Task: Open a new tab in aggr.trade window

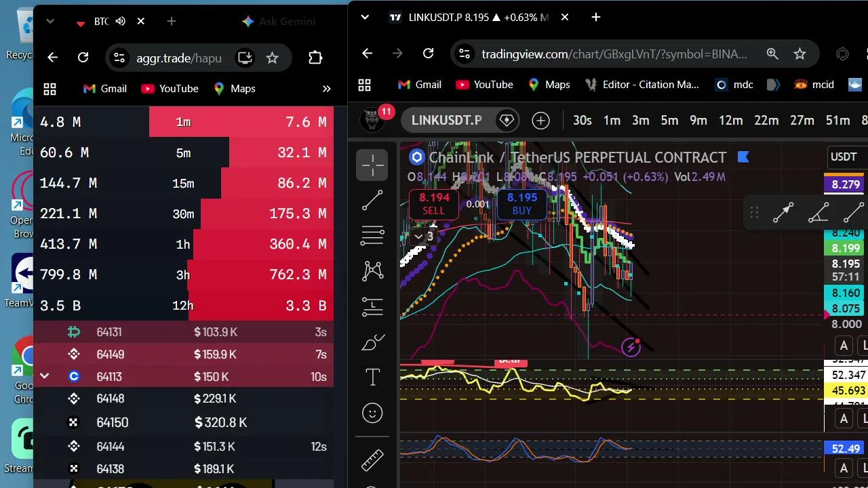Action: point(172,22)
